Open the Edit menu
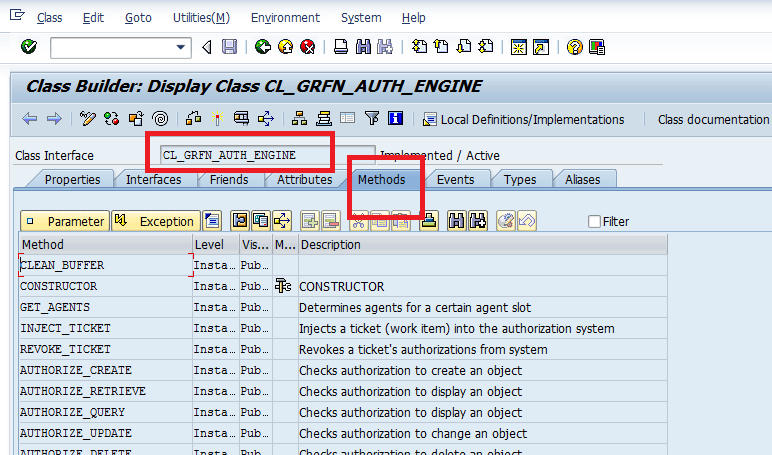Screen dimensions: 772x455 coord(93,18)
